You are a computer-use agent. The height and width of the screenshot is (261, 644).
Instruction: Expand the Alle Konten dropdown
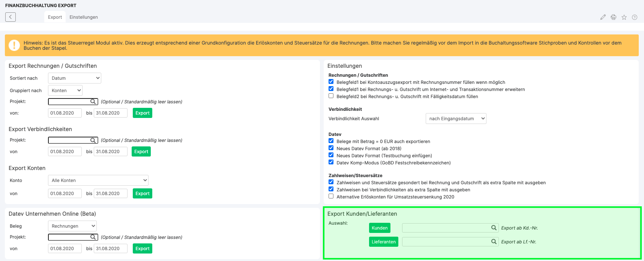[98, 180]
